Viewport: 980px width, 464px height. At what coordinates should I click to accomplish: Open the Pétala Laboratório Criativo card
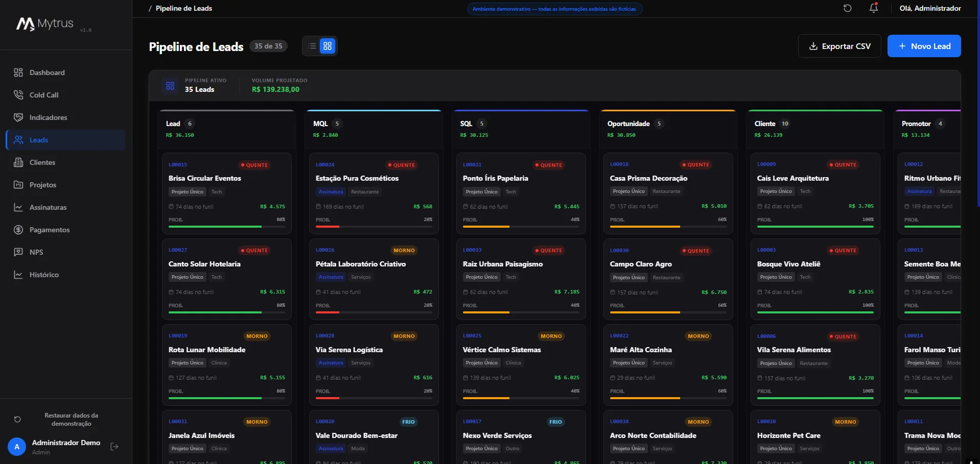374,279
